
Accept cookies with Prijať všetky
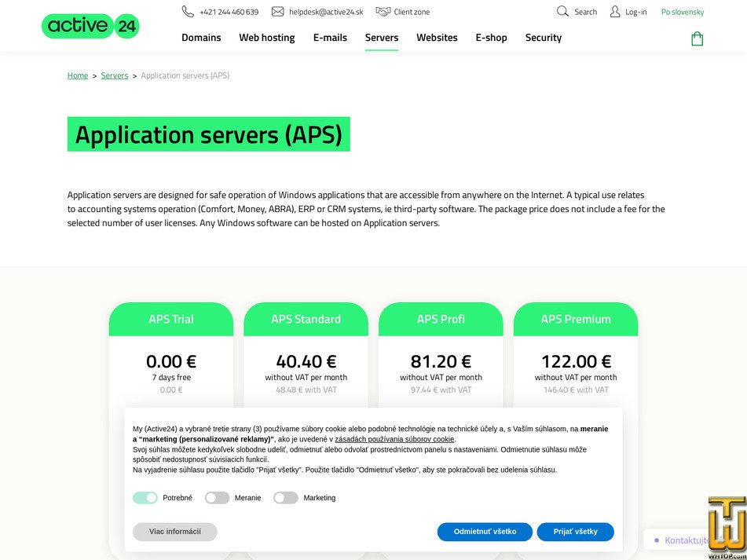575,532
